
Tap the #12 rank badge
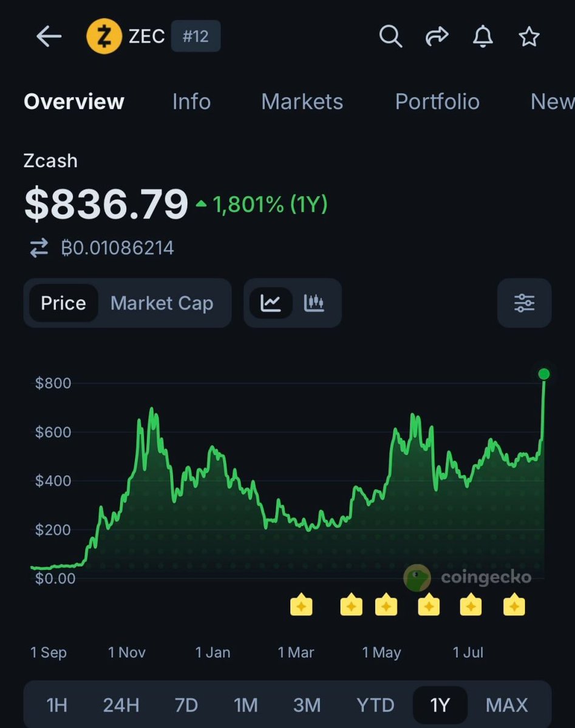196,36
